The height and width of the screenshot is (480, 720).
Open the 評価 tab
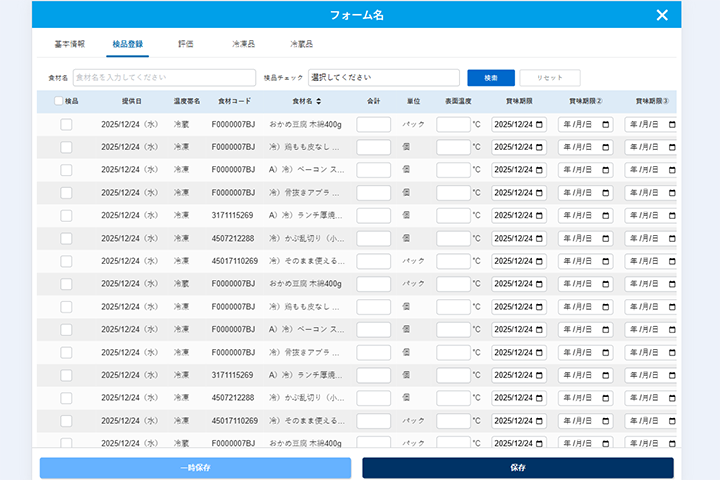coord(186,44)
